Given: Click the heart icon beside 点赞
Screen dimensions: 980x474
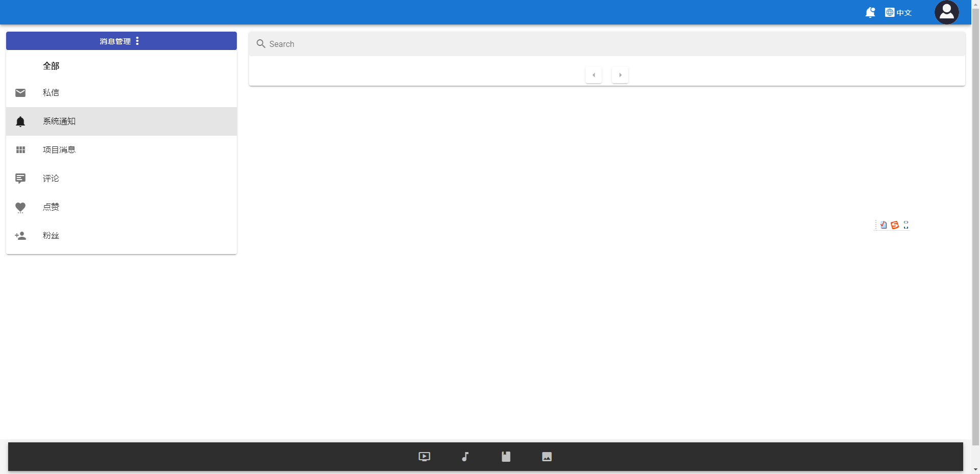Looking at the screenshot, I should (x=20, y=207).
